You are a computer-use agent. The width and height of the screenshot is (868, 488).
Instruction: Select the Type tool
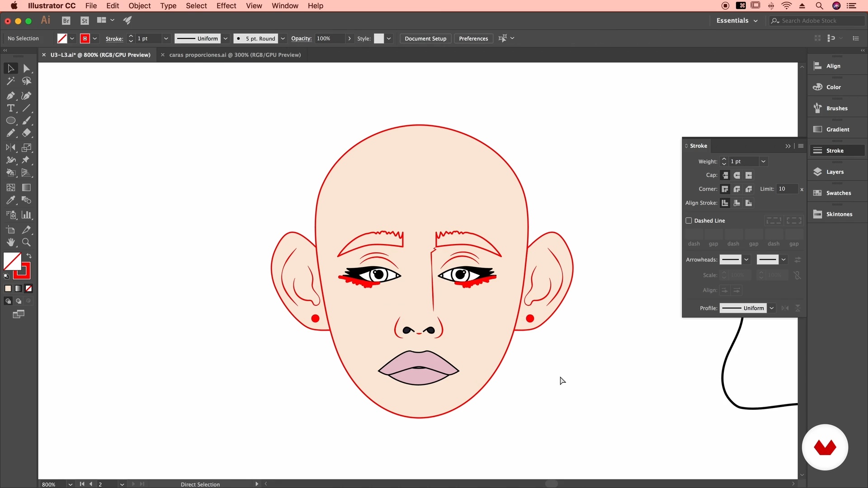pos(11,108)
